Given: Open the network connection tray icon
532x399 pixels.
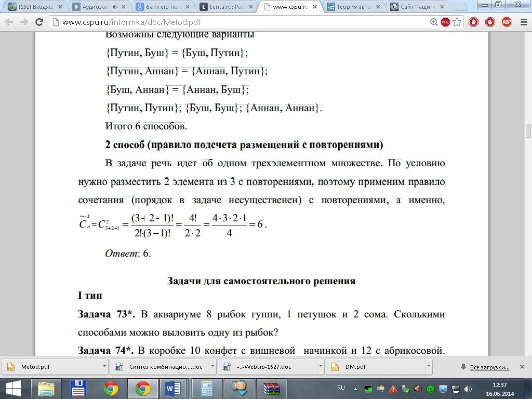Looking at the screenshot, I should pos(456,389).
